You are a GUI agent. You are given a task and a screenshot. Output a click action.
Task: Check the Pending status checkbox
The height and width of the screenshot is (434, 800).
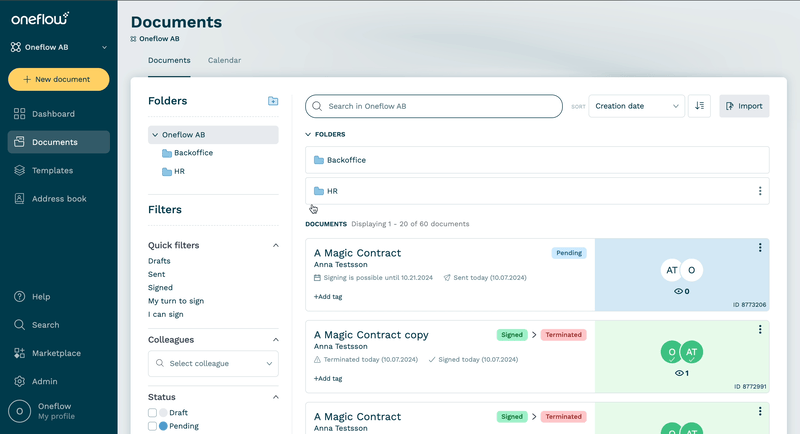[152, 426]
